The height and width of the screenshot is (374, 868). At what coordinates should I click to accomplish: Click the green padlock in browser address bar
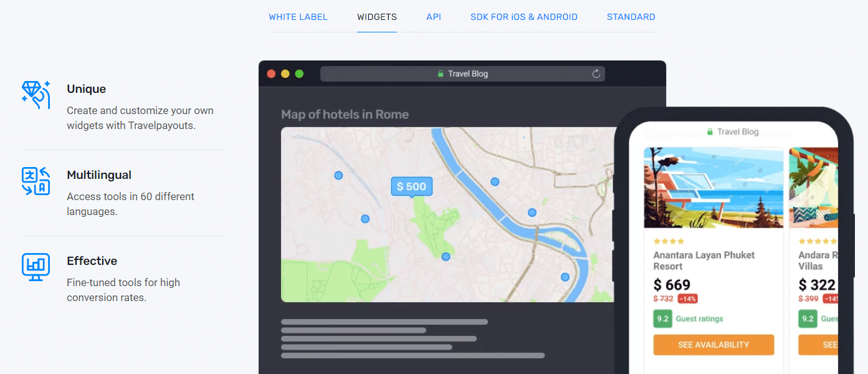point(441,74)
